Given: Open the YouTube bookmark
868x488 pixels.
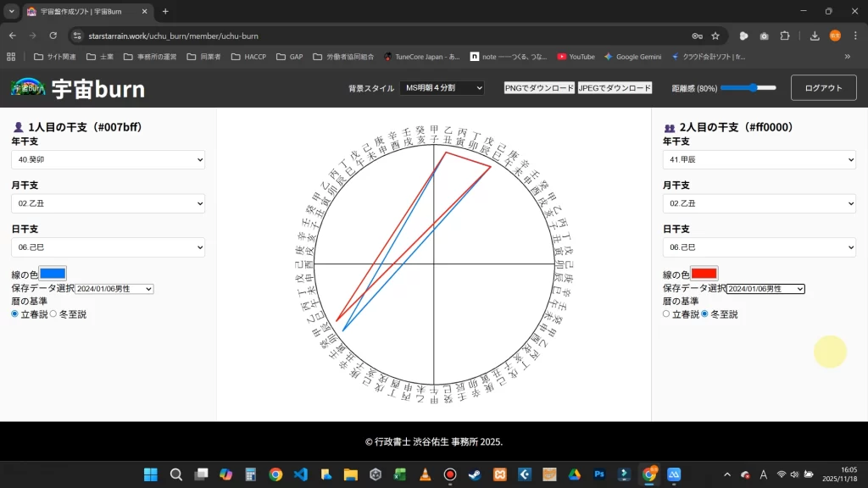Looking at the screenshot, I should [x=576, y=57].
